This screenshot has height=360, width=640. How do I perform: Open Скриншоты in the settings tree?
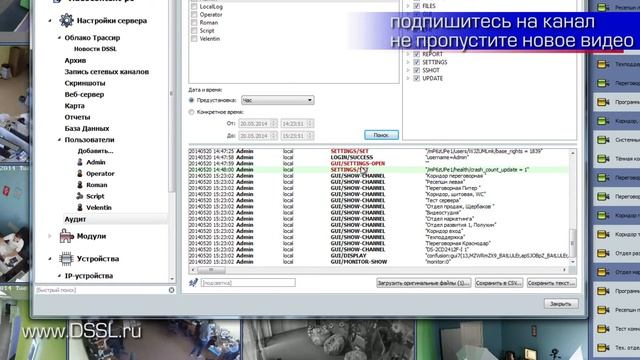[x=85, y=83]
